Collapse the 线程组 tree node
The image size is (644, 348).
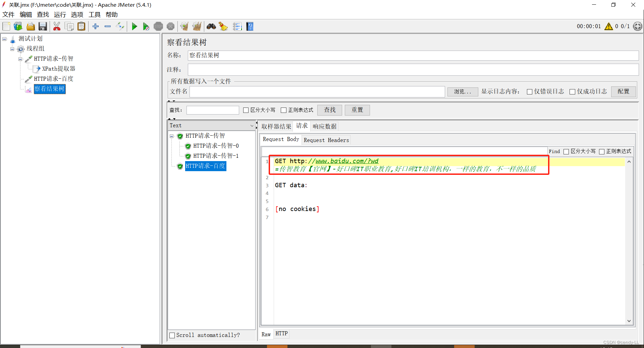[x=13, y=49]
